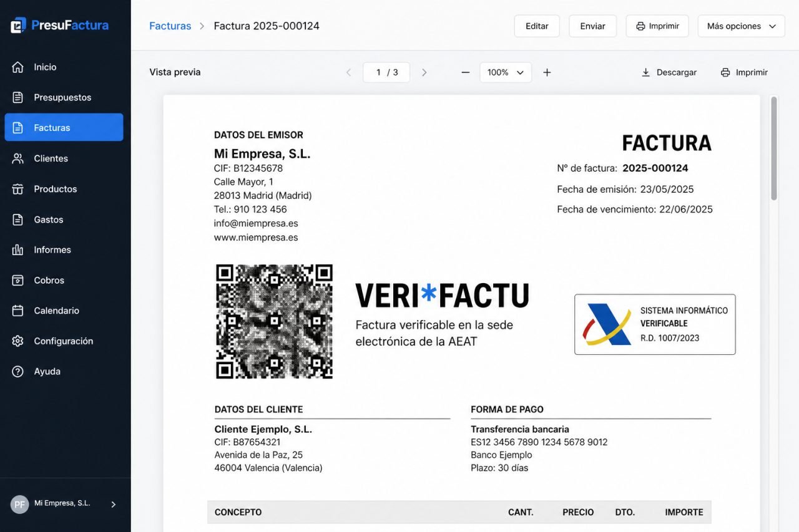
Task: Click the Presupuestos document icon
Action: (x=17, y=97)
